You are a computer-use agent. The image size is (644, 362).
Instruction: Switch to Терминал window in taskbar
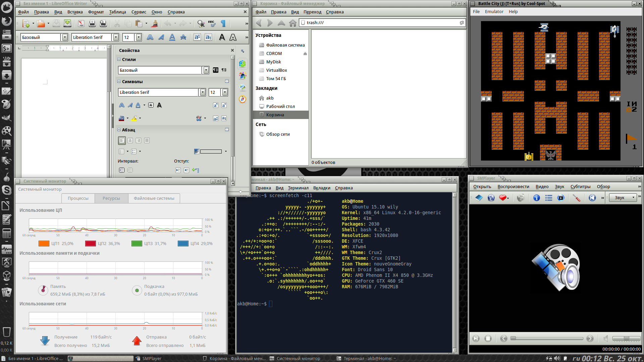tap(366, 358)
